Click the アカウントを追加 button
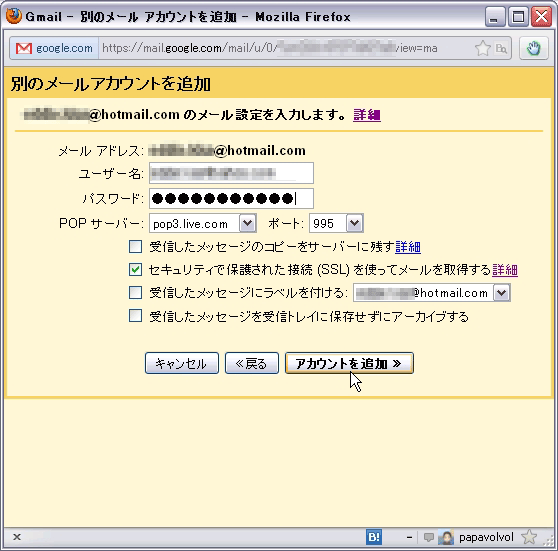This screenshot has width=558, height=551. 349,363
